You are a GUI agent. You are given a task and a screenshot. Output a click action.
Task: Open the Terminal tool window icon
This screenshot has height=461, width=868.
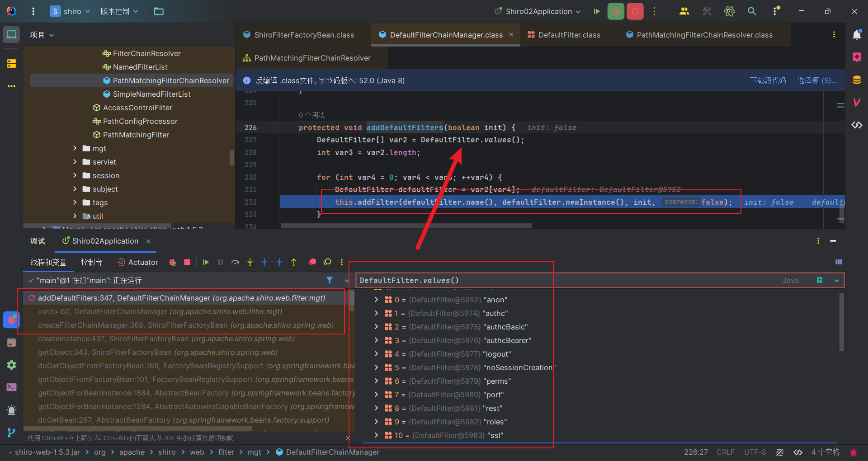click(x=11, y=387)
